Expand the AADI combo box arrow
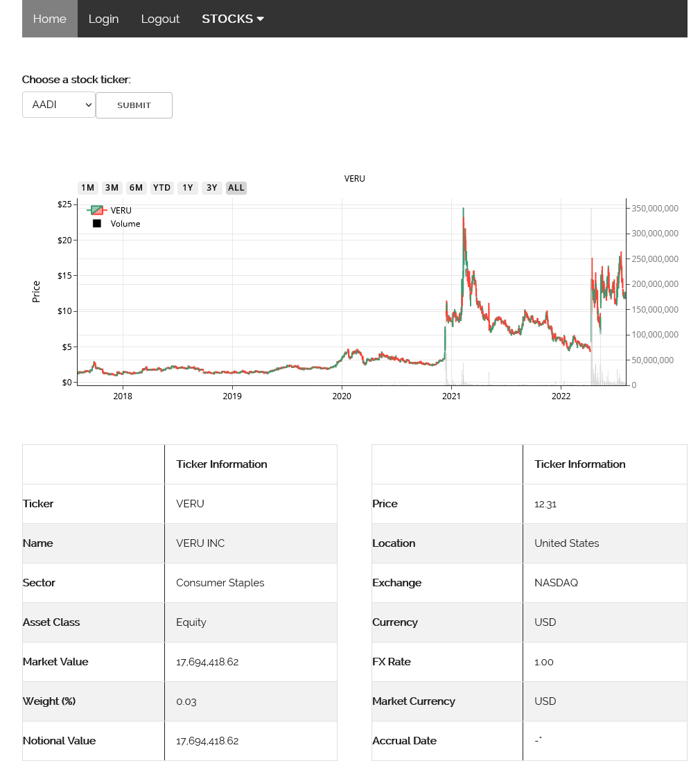 [x=88, y=105]
